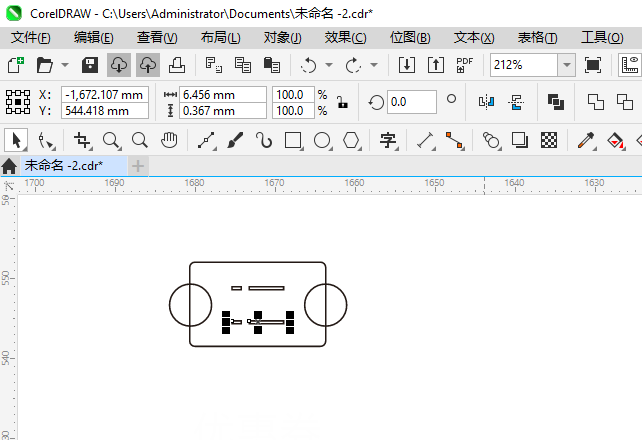Click the rotation angle field
The image size is (642, 440).
click(x=411, y=102)
